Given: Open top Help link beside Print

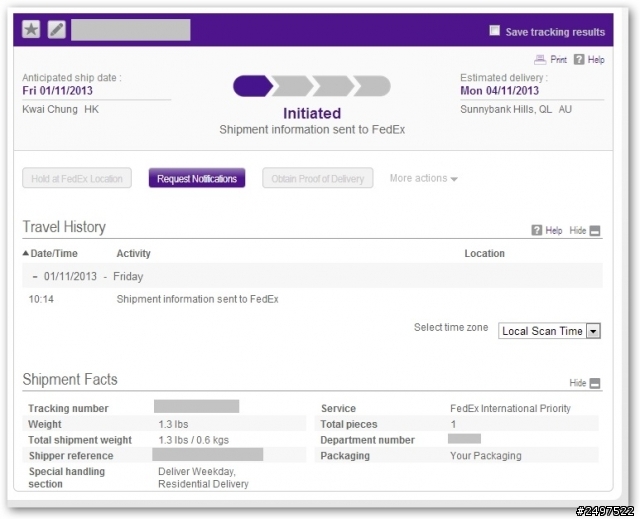Looking at the screenshot, I should coord(596,60).
